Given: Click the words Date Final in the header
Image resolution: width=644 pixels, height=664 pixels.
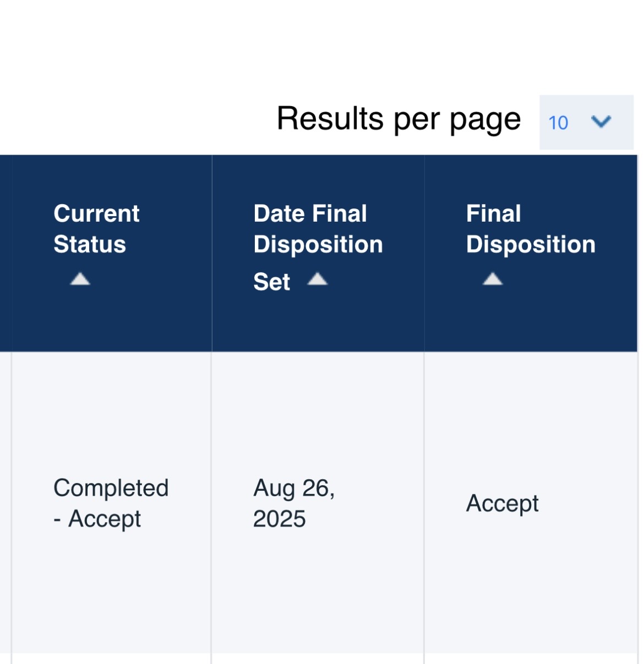Looking at the screenshot, I should [x=310, y=213].
